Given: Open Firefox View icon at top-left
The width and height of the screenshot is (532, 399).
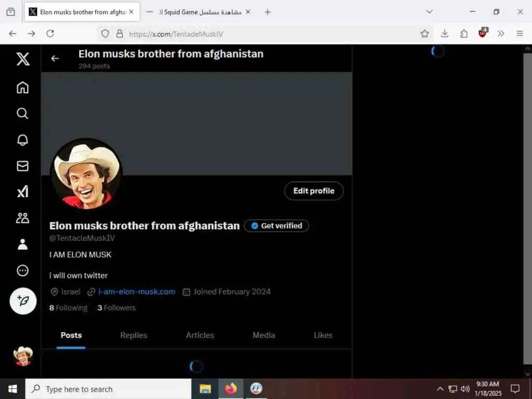Looking at the screenshot, I should click(11, 12).
